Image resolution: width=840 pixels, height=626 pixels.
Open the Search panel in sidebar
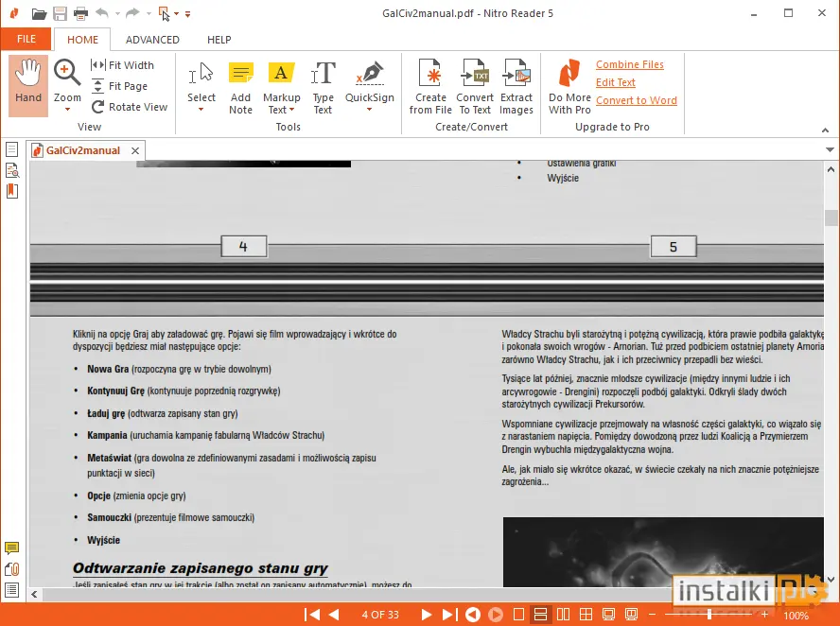click(11, 170)
